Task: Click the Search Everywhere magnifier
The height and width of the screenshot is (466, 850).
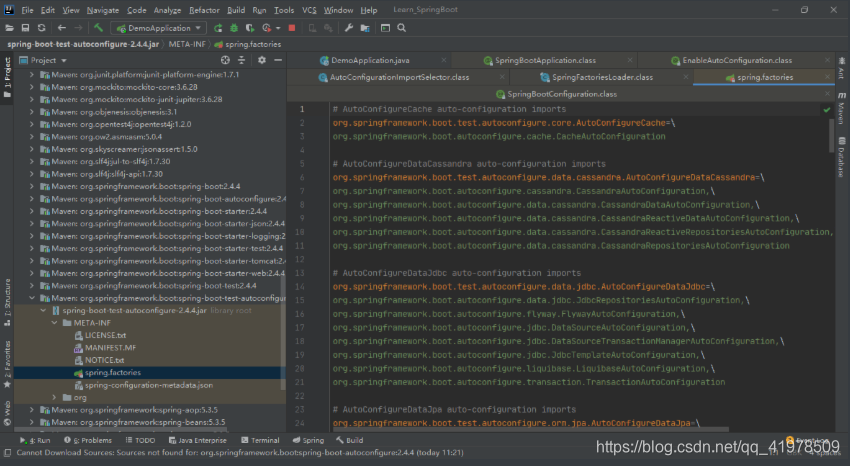Action: pyautogui.click(x=402, y=28)
